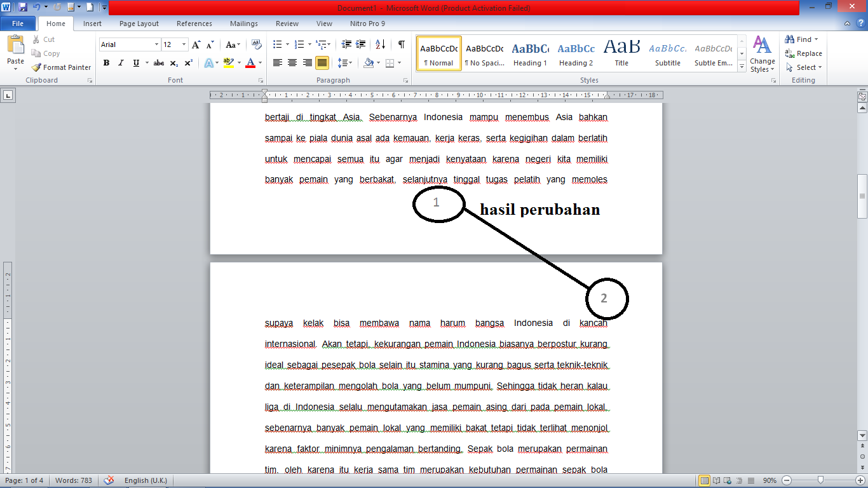Apply the yellow text highlight color

pos(229,63)
